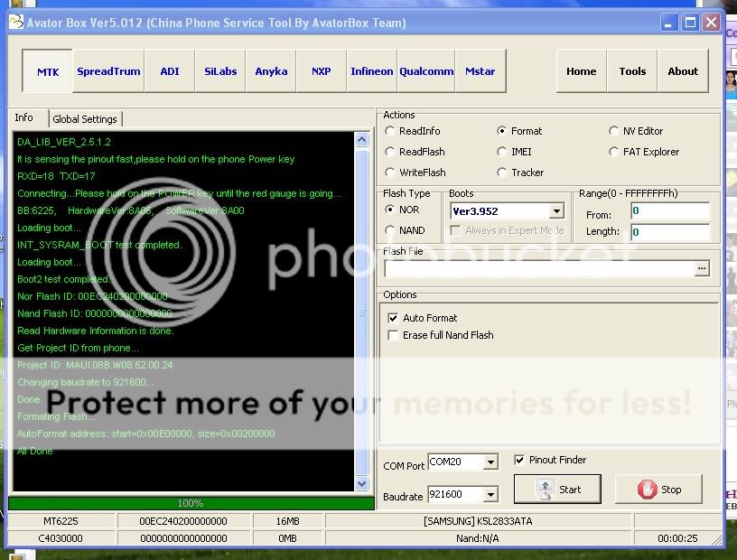737x560 pixels.
Task: Click the flash file browse button
Action: [x=702, y=268]
